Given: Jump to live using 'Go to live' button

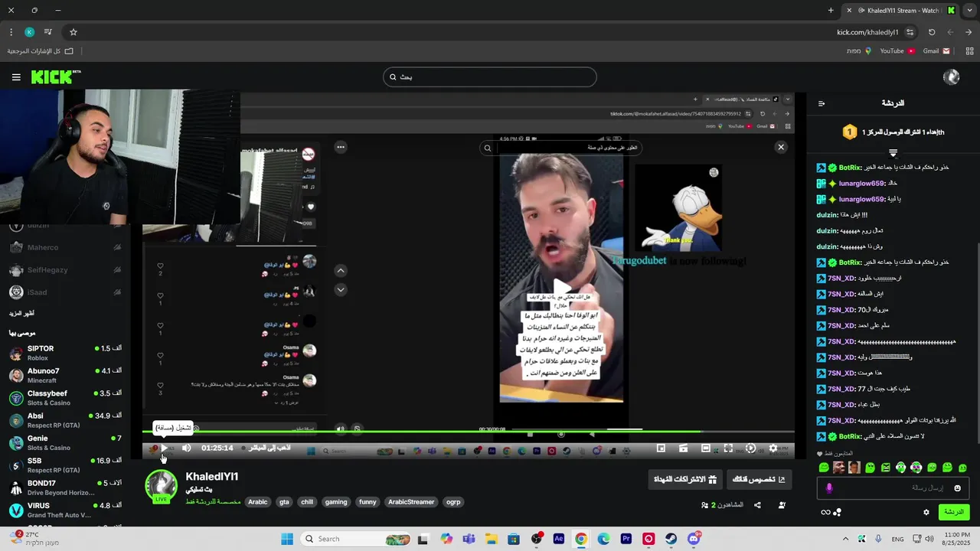Looking at the screenshot, I should click(x=268, y=448).
